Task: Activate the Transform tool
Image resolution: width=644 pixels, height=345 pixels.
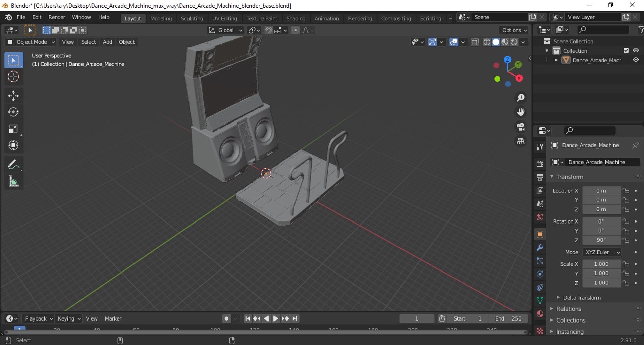Action: [13, 145]
